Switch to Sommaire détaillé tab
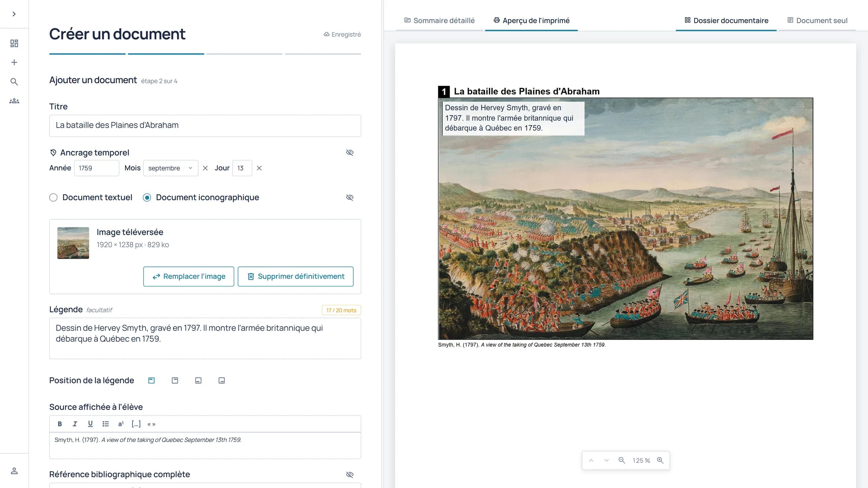The width and height of the screenshot is (868, 488). pos(439,21)
